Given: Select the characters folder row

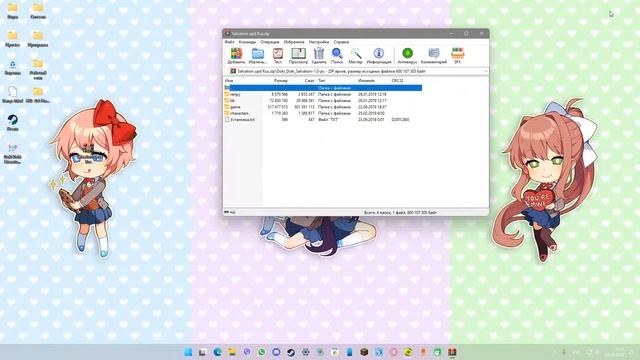Looking at the screenshot, I should pyautogui.click(x=323, y=113).
